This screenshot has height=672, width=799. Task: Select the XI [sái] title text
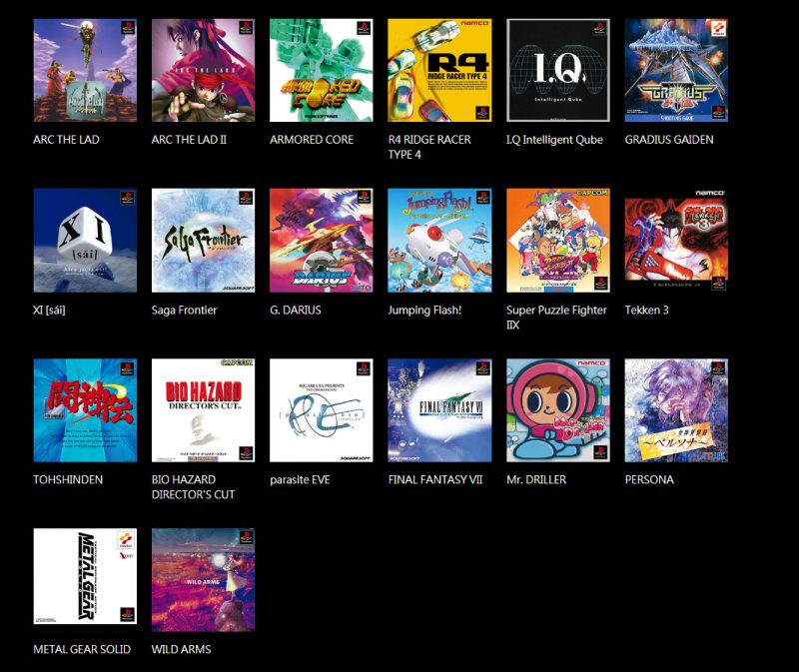coord(49,310)
